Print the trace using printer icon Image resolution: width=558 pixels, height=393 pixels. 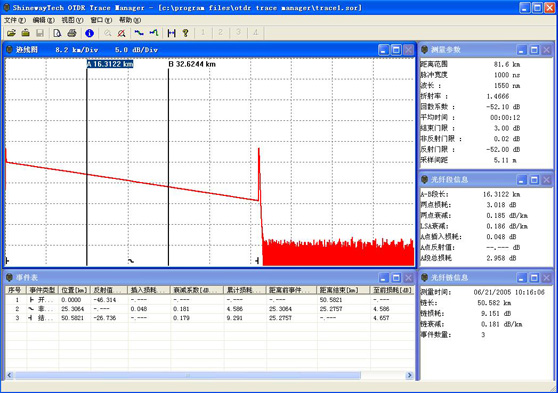pyautogui.click(x=72, y=33)
